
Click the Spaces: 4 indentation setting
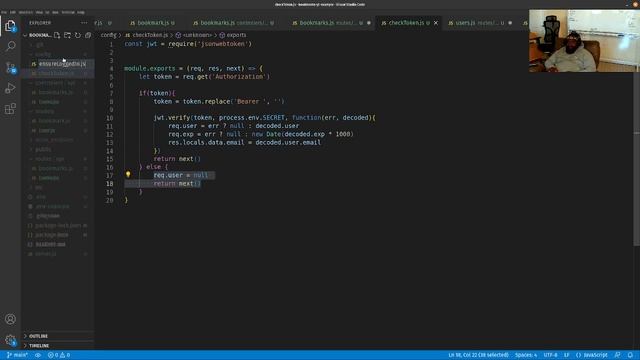click(x=526, y=355)
